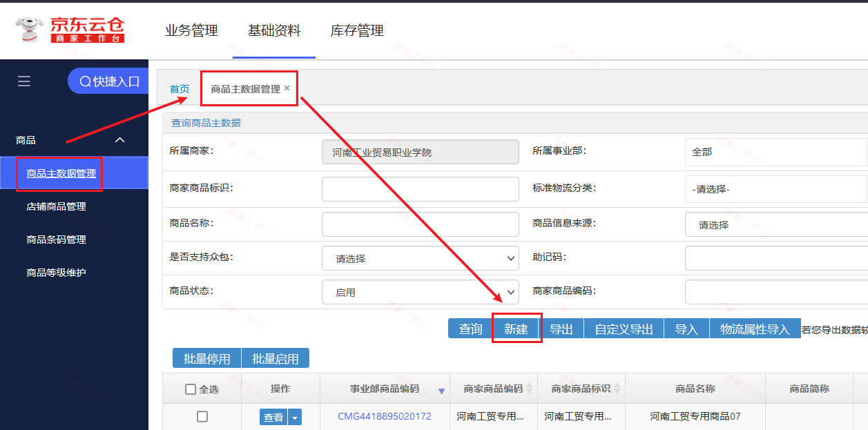The width and height of the screenshot is (868, 430).
Task: Click the 助记码 input field
Action: pyautogui.click(x=776, y=258)
